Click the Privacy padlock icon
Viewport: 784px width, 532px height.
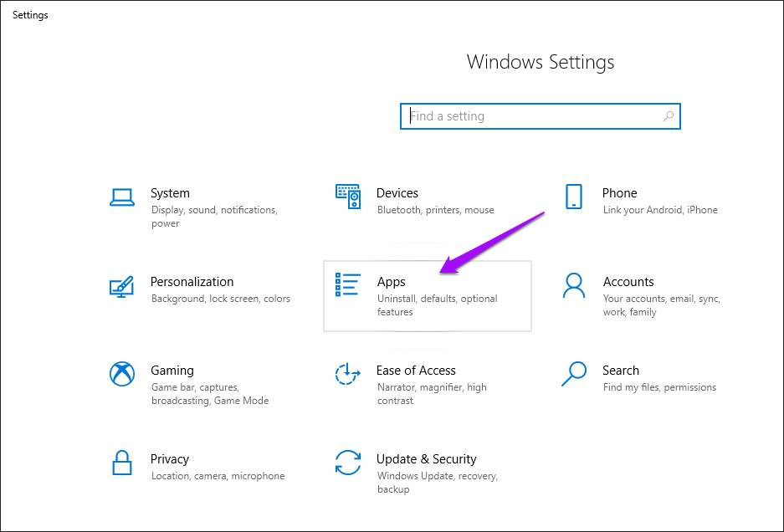122,463
